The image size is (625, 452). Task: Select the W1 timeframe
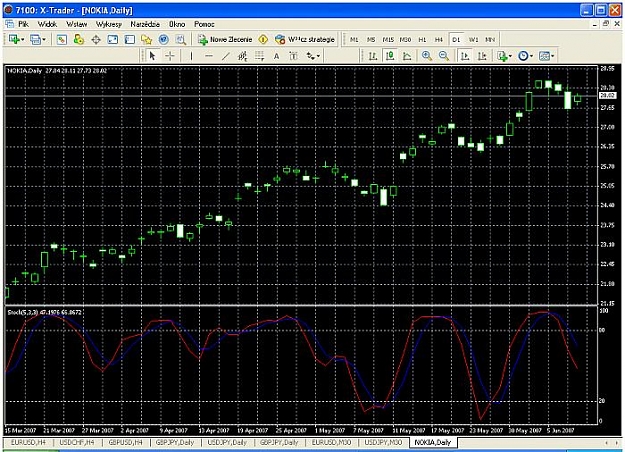[x=473, y=39]
